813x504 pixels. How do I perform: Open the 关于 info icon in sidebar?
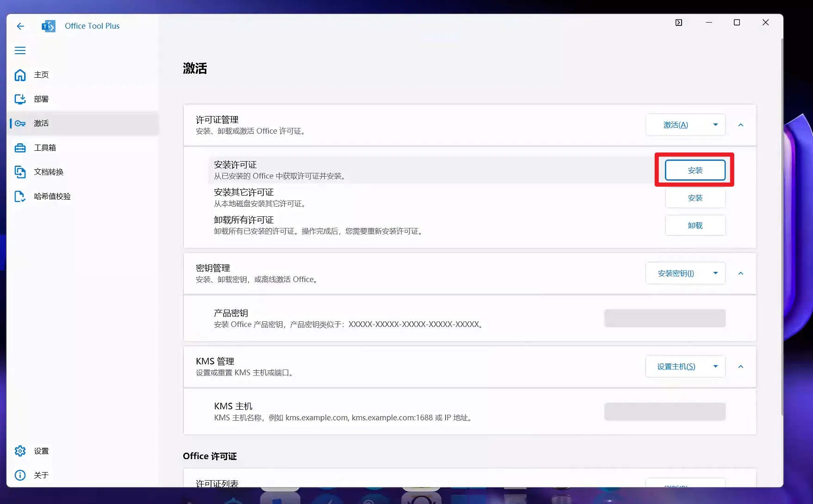point(20,475)
